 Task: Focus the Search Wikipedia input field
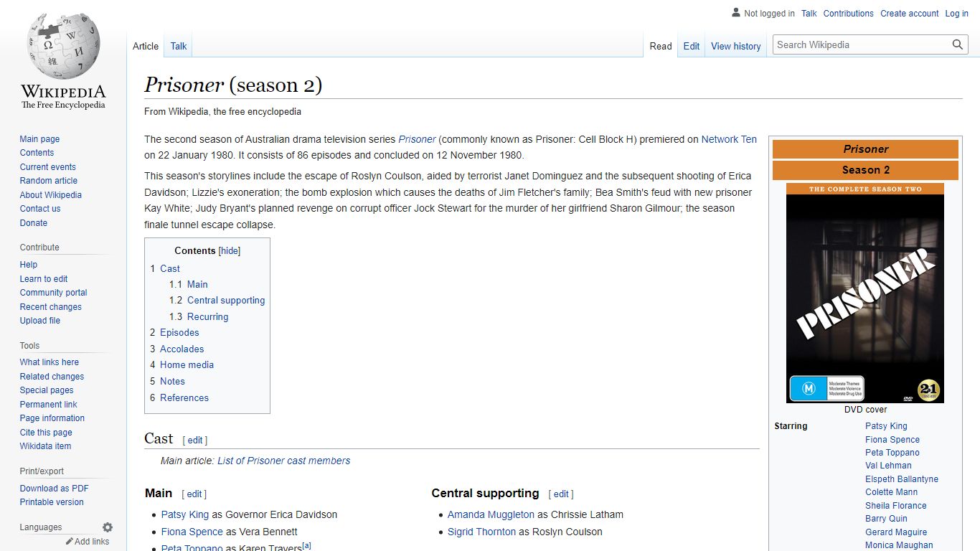(x=862, y=44)
